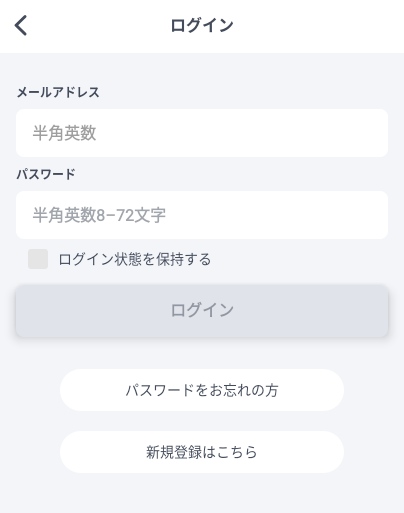Click the メールアドレス field label

click(58, 92)
